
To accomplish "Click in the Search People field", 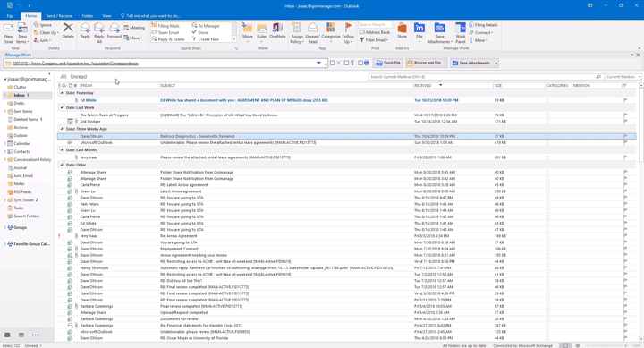I will 375,25.
